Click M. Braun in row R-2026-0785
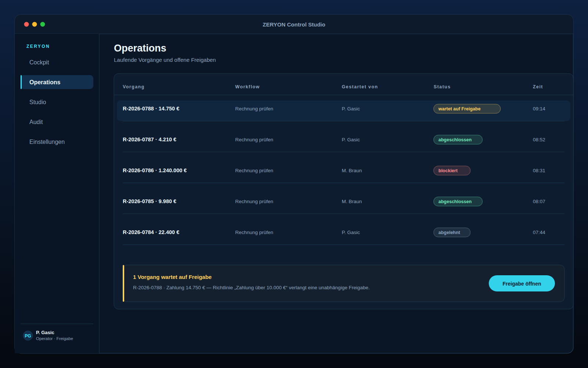This screenshot has width=588, height=368. [352, 202]
